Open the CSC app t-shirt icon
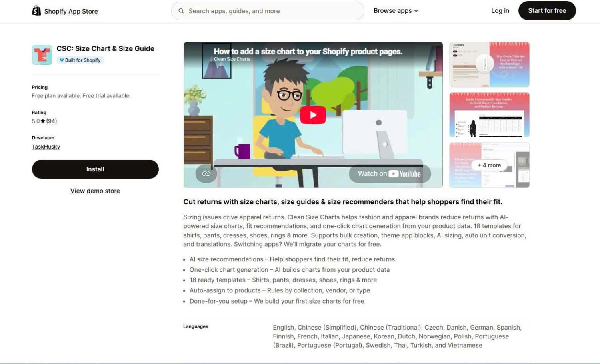 pyautogui.click(x=42, y=55)
